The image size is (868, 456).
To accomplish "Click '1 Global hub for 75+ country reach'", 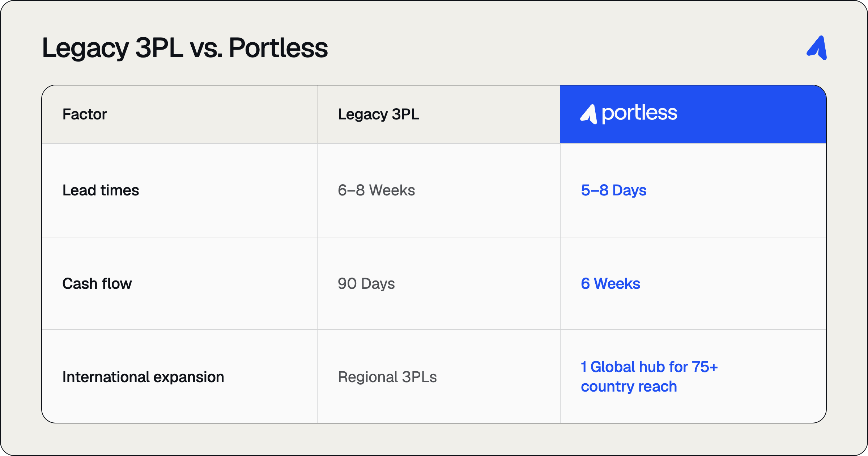I will click(x=649, y=377).
